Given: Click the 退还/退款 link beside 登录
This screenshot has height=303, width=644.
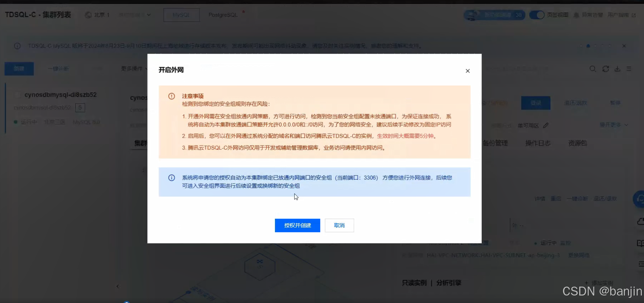Looking at the screenshot, I should 576,103.
